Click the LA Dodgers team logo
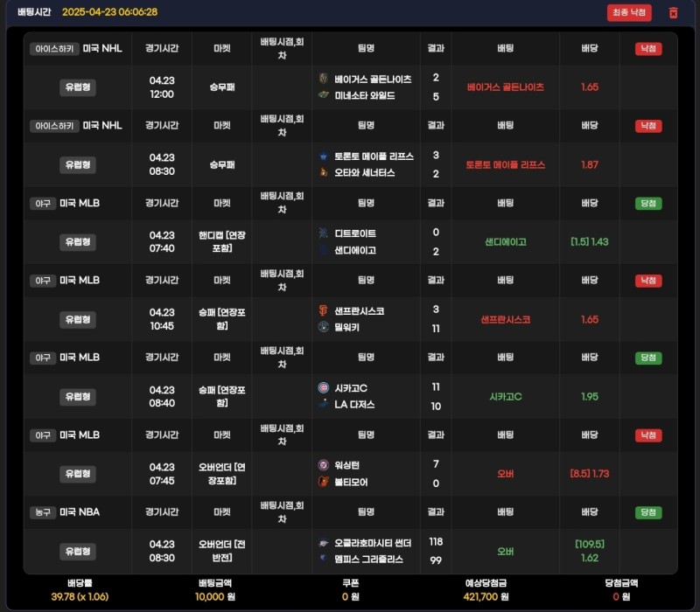The image size is (700, 612). (324, 404)
